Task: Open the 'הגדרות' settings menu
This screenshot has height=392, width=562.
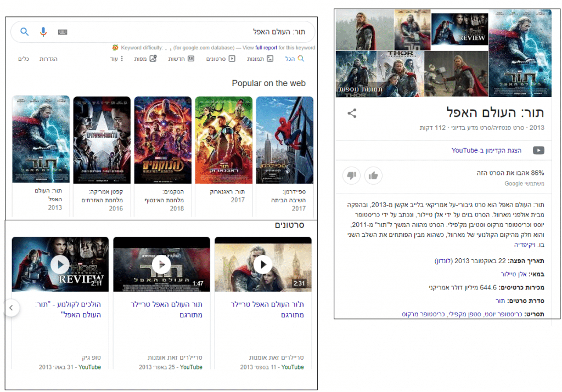Action: point(48,59)
